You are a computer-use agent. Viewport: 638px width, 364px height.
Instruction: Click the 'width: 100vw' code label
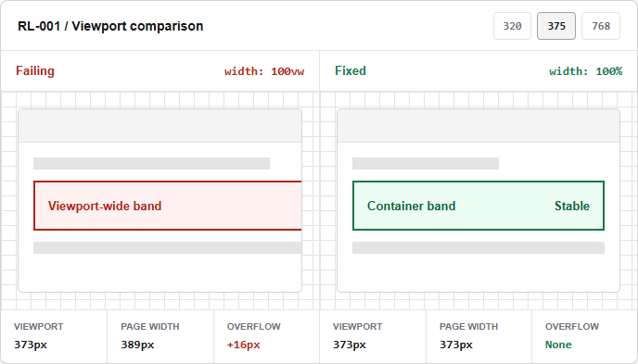[x=264, y=71]
